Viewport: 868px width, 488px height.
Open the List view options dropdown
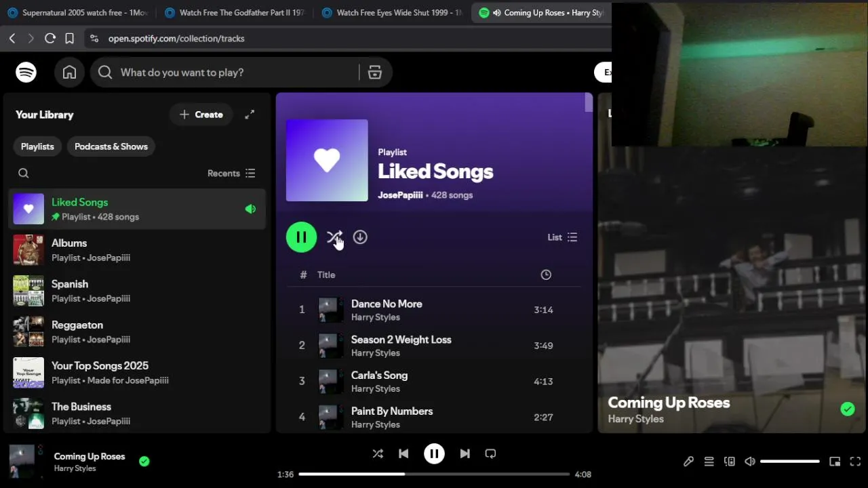(x=562, y=237)
